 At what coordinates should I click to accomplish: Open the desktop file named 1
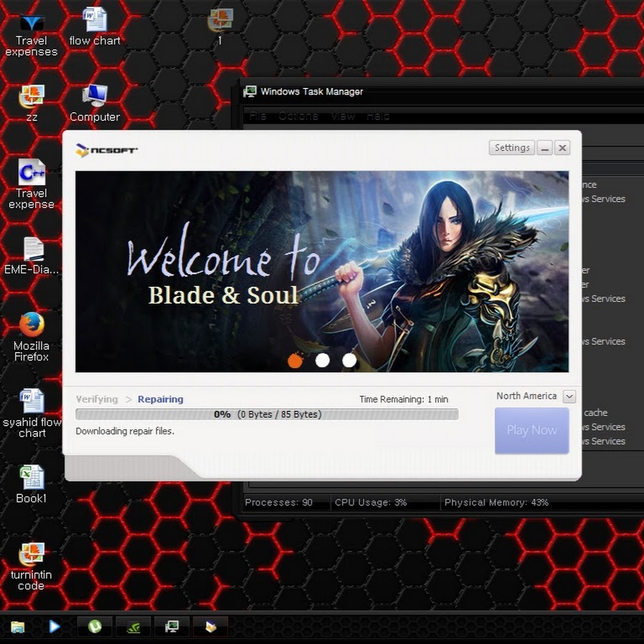220,27
